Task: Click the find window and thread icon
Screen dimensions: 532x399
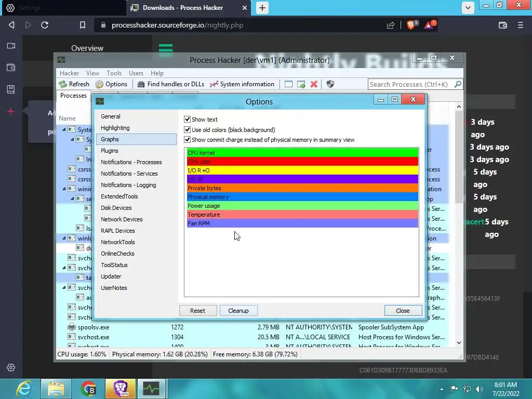Action: (301, 84)
